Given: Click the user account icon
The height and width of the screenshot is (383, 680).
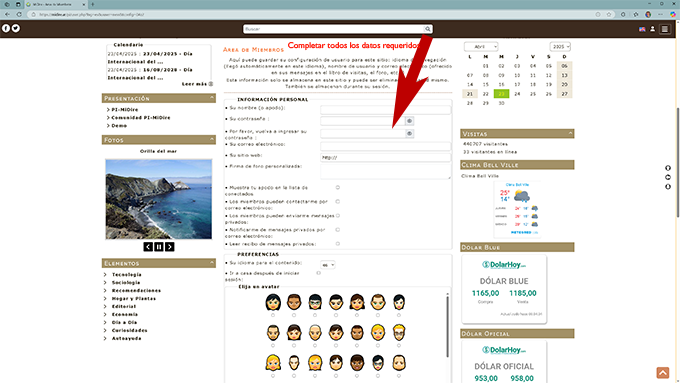Looking at the screenshot, I should click(652, 29).
